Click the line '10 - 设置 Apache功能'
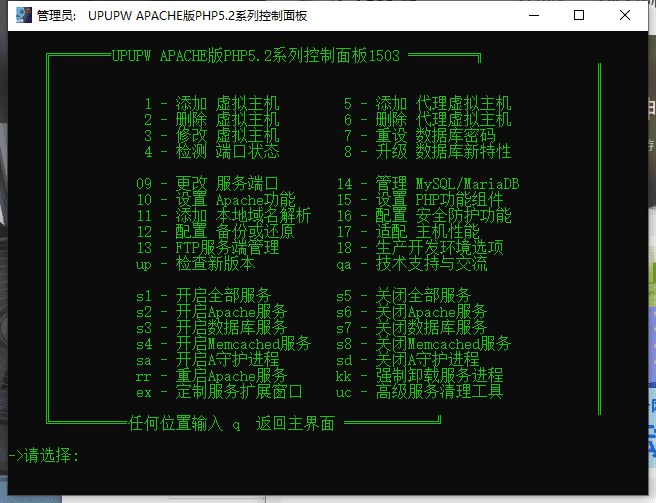The image size is (656, 503). pyautogui.click(x=216, y=200)
